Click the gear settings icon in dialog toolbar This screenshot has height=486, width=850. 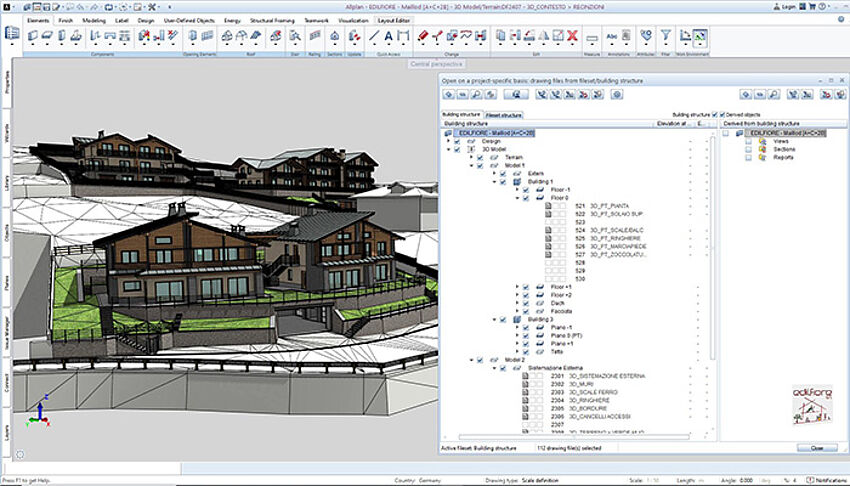point(617,95)
